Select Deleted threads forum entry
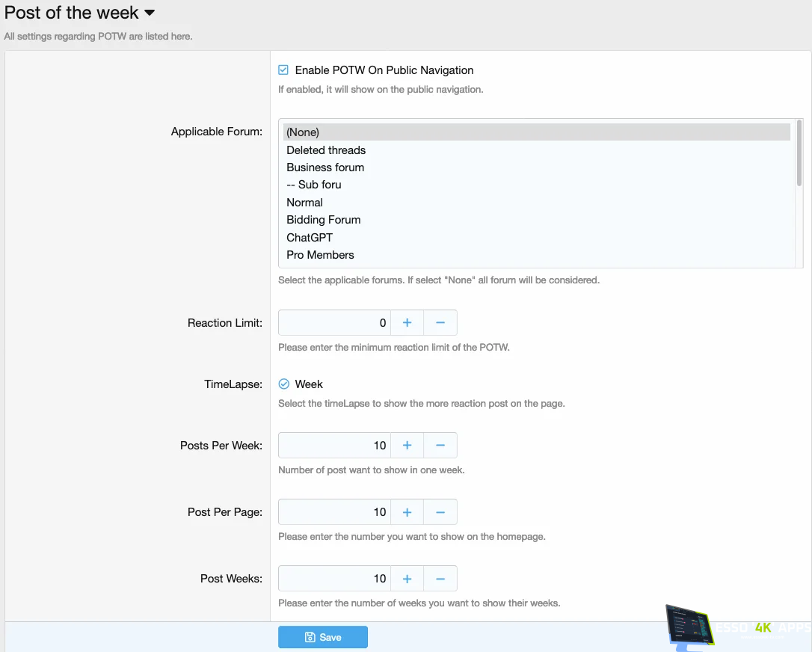Screen dimensions: 812x652 (326, 150)
